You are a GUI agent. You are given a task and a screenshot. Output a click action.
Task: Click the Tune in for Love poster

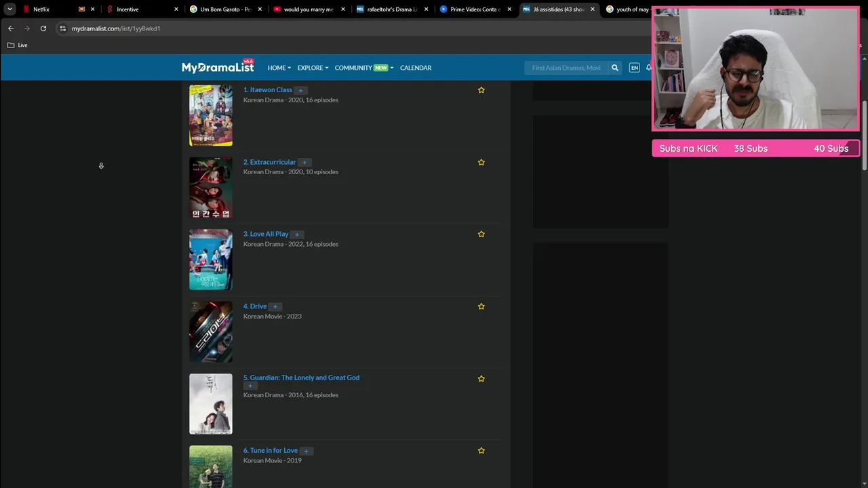[211, 466]
